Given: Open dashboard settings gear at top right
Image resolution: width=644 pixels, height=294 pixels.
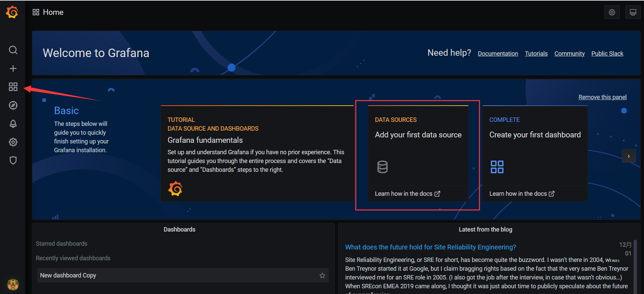Looking at the screenshot, I should point(612,12).
